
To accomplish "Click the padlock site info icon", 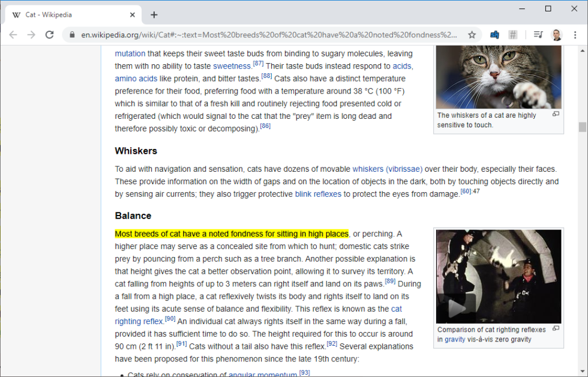I will (x=73, y=35).
